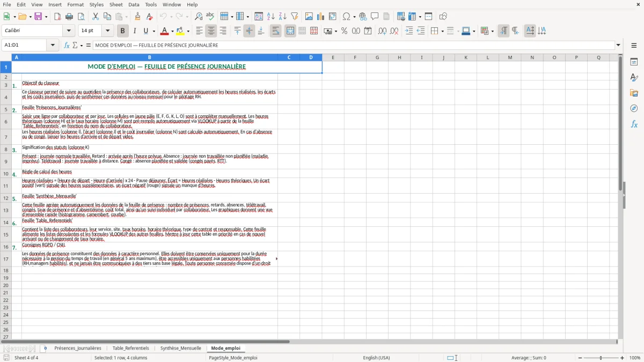The height and width of the screenshot is (362, 644).
Task: Click zoom-in plus button
Action: (623, 358)
